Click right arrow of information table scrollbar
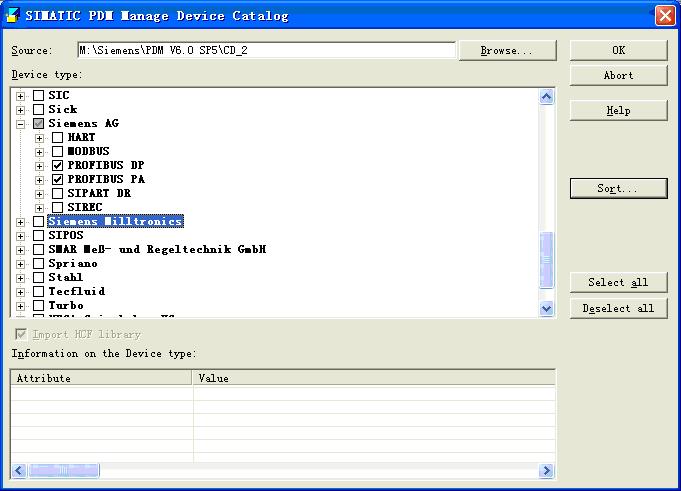681x491 pixels. 546,470
